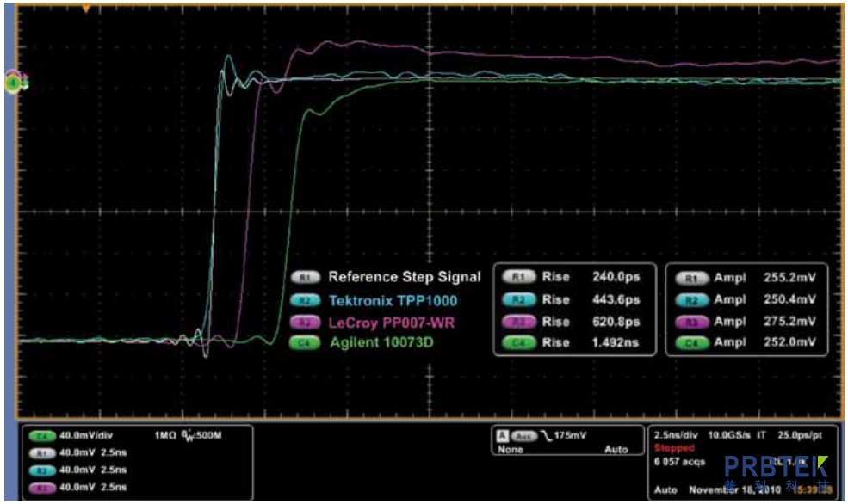Select the R3 badge in the Ampl measurements
The height and width of the screenshot is (504, 848).
click(x=691, y=322)
